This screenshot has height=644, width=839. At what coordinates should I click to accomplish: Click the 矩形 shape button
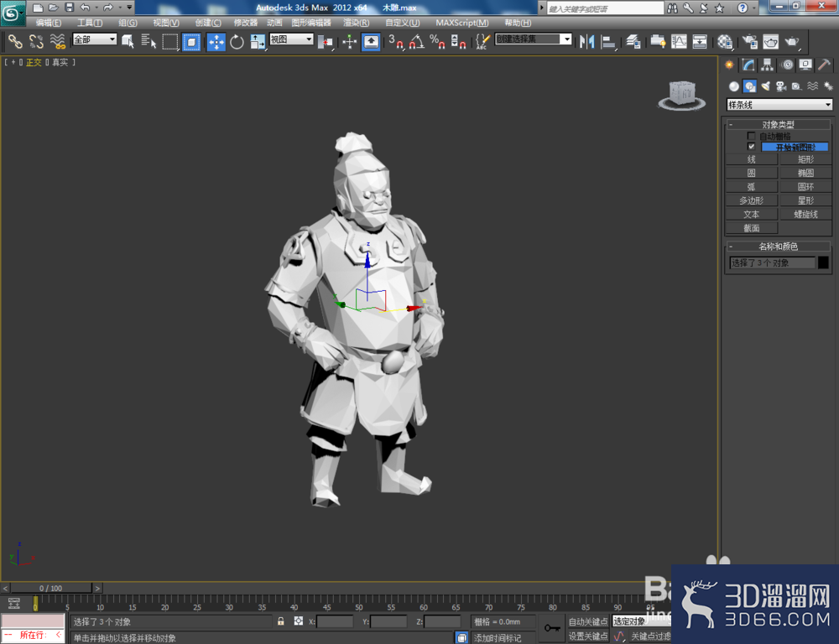pyautogui.click(x=805, y=158)
